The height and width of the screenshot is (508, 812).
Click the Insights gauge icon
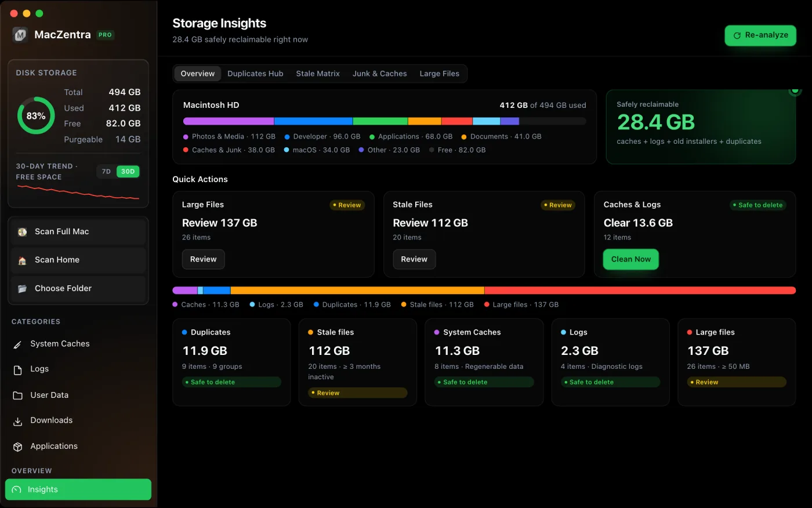[16, 490]
